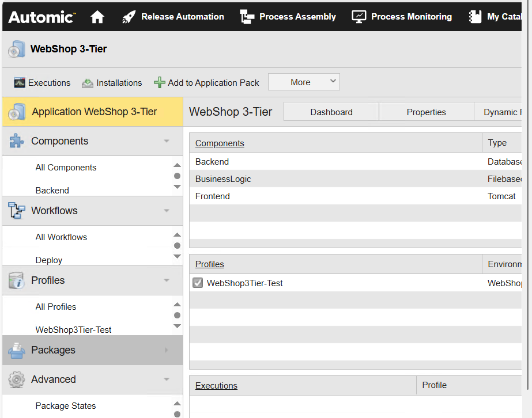Select All Components in the sidebar

click(66, 168)
